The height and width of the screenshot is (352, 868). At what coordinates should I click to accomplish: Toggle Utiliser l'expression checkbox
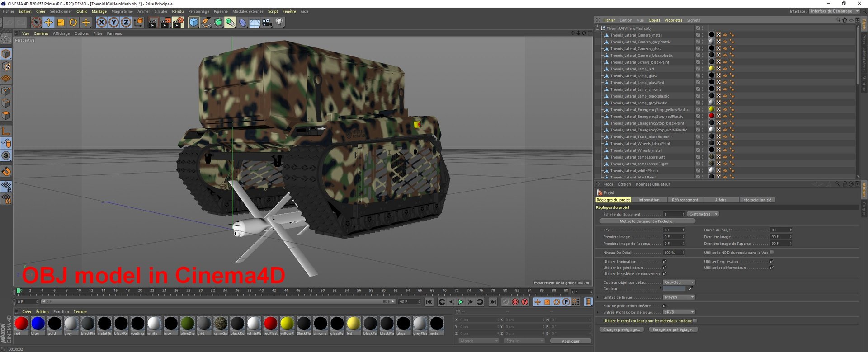pyautogui.click(x=772, y=261)
